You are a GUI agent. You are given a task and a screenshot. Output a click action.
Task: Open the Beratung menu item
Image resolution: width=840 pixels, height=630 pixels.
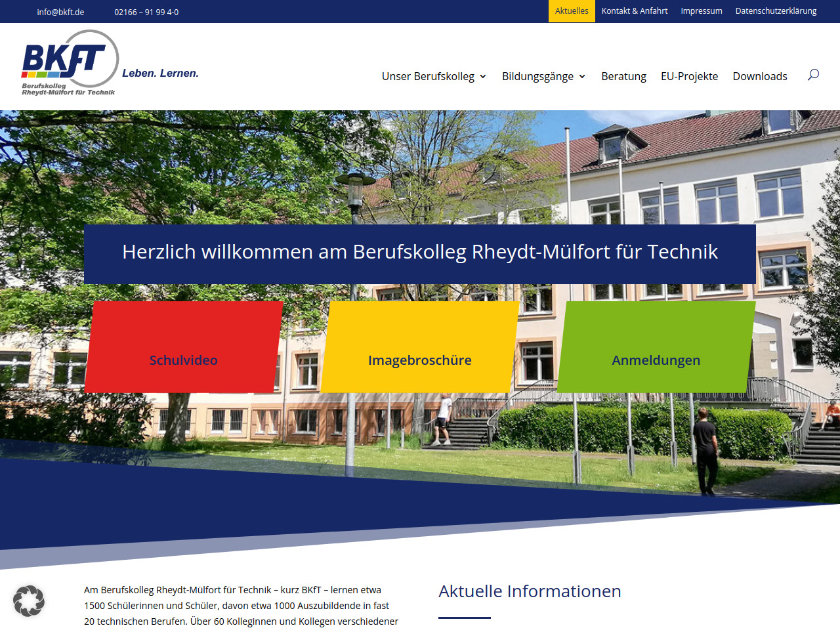[x=623, y=76]
